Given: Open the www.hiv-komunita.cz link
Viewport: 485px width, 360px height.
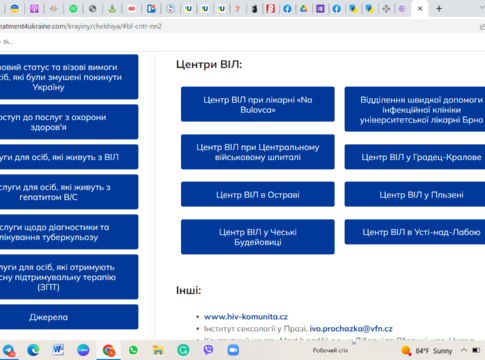Looking at the screenshot, I should pyautogui.click(x=246, y=317).
